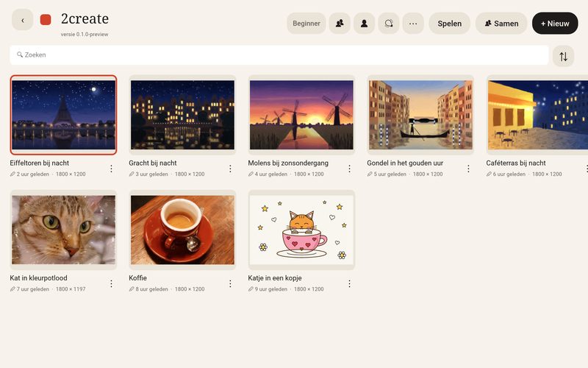Click the Spelen button
The image size is (588, 368).
pos(450,24)
